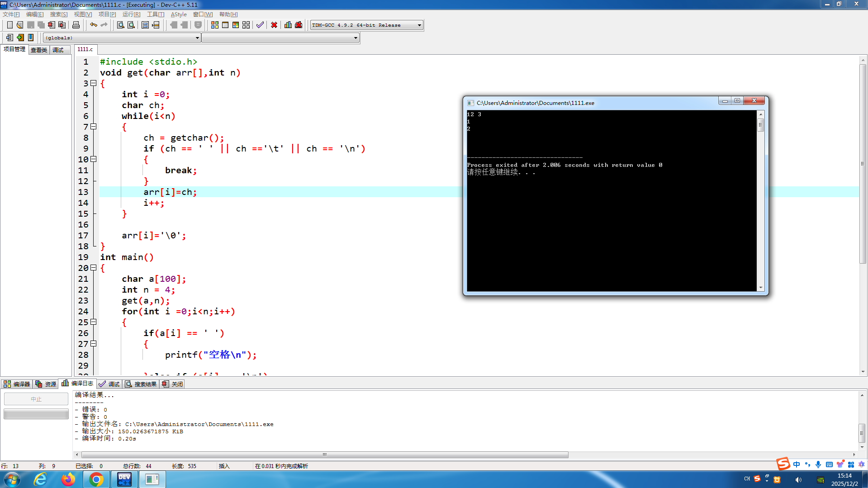Viewport: 868px width, 488px height.
Task: Collapse for-loop fold at line 25
Action: 94,322
